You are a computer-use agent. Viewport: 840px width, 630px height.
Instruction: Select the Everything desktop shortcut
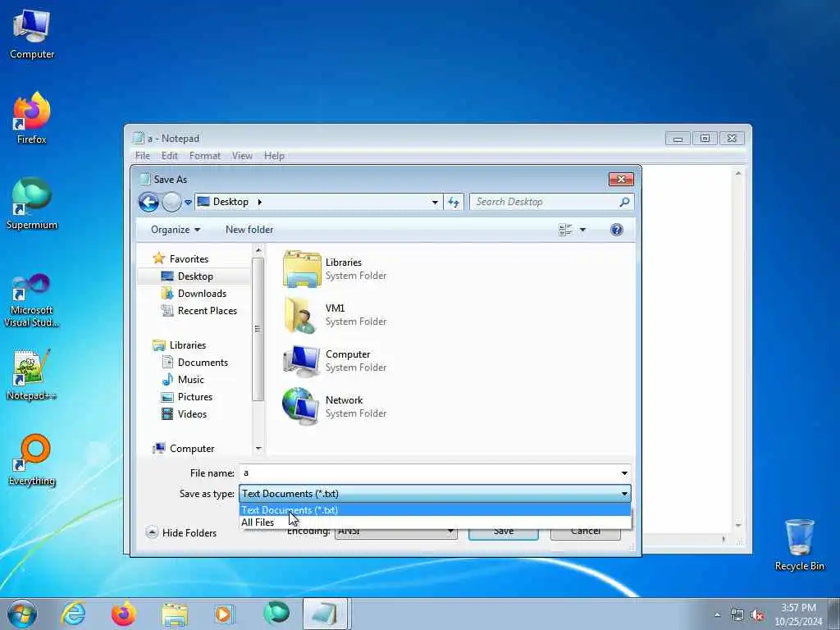click(x=32, y=459)
